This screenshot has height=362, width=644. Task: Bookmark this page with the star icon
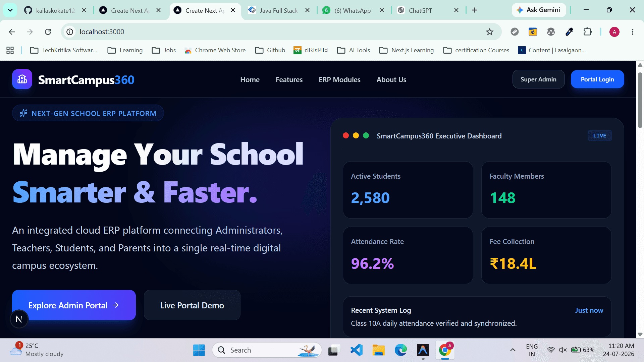(490, 32)
